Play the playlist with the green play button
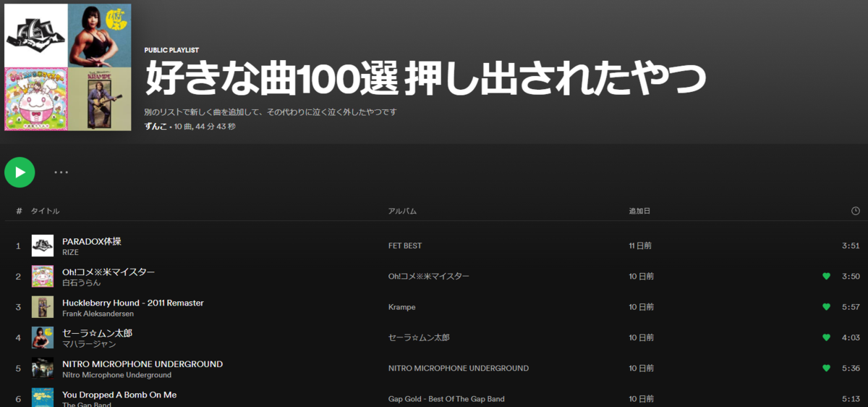This screenshot has height=407, width=868. coord(20,172)
